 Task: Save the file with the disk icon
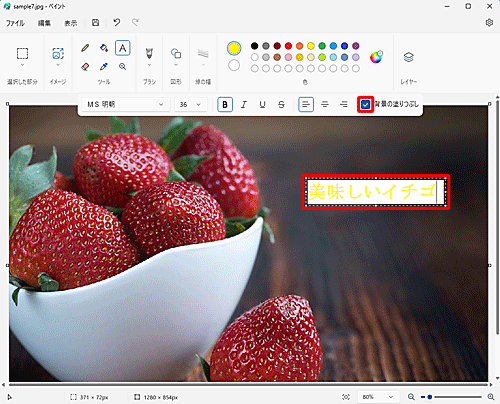tap(96, 23)
